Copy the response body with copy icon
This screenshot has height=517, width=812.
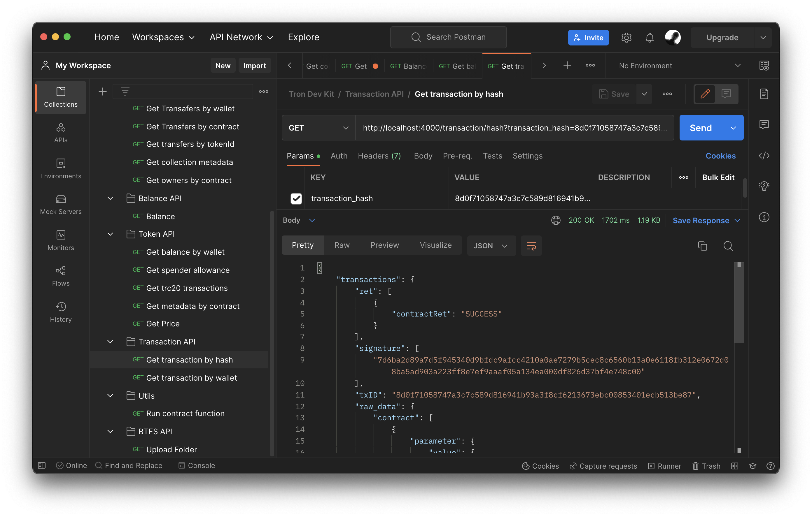pyautogui.click(x=702, y=246)
